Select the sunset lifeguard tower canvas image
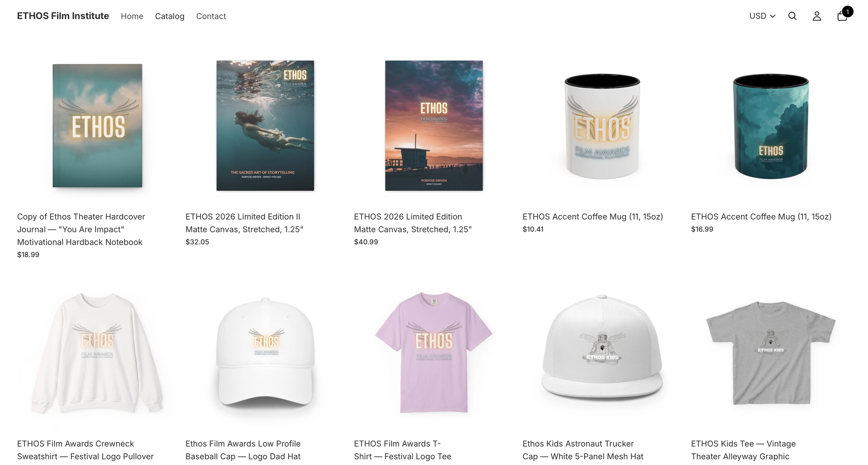The image size is (868, 465). pyautogui.click(x=434, y=125)
